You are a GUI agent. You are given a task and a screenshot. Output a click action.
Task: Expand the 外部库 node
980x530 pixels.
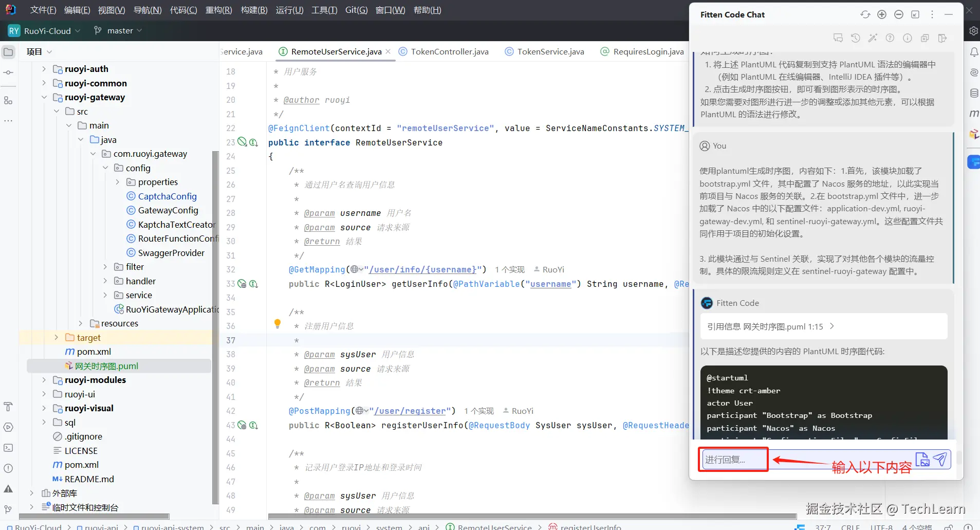[x=31, y=493]
